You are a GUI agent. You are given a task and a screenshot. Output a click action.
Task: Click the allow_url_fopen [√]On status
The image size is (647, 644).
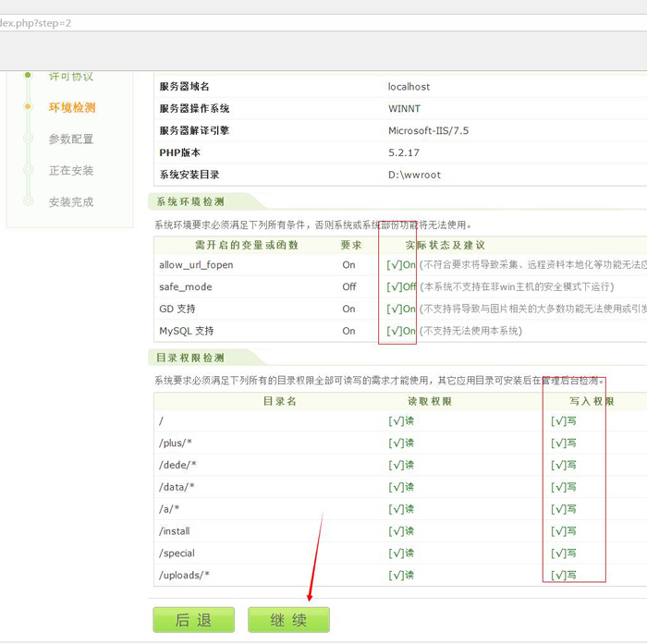point(401,265)
